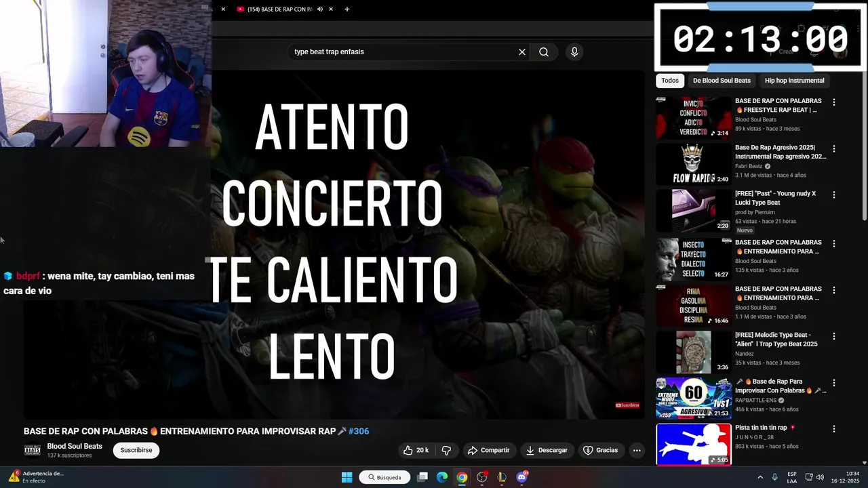
Task: Focus the YouTube search field
Action: (x=403, y=52)
